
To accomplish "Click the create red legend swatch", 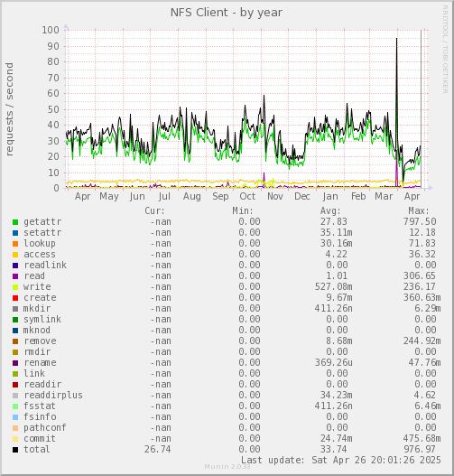I will pos(15,298).
